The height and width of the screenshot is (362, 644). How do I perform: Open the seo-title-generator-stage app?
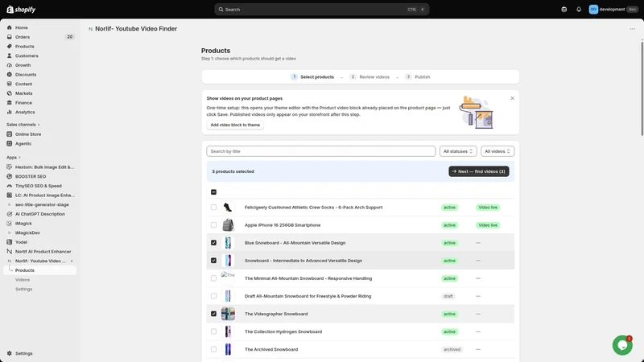tap(42, 205)
